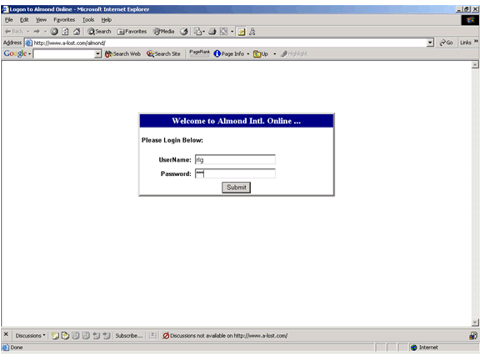Viewport: 480px width, 360px height.
Task: Open the Edit icon's dropdown arrow
Action: 232,32
